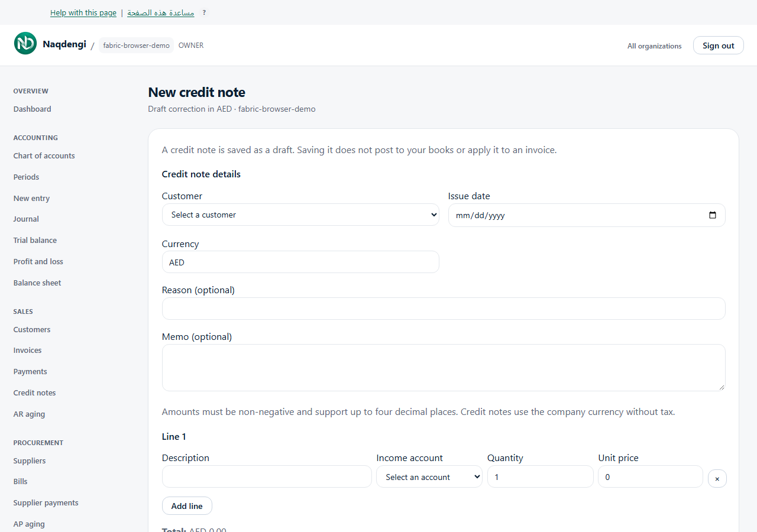Open the Journal page
This screenshot has width=757, height=532.
tap(26, 219)
